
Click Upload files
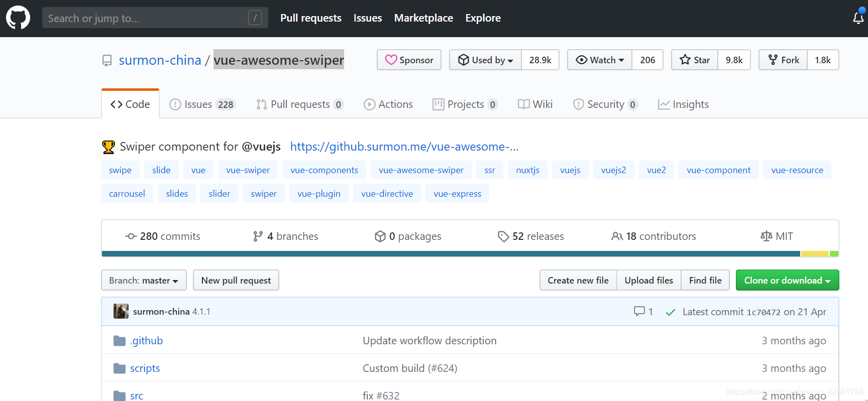coord(649,280)
